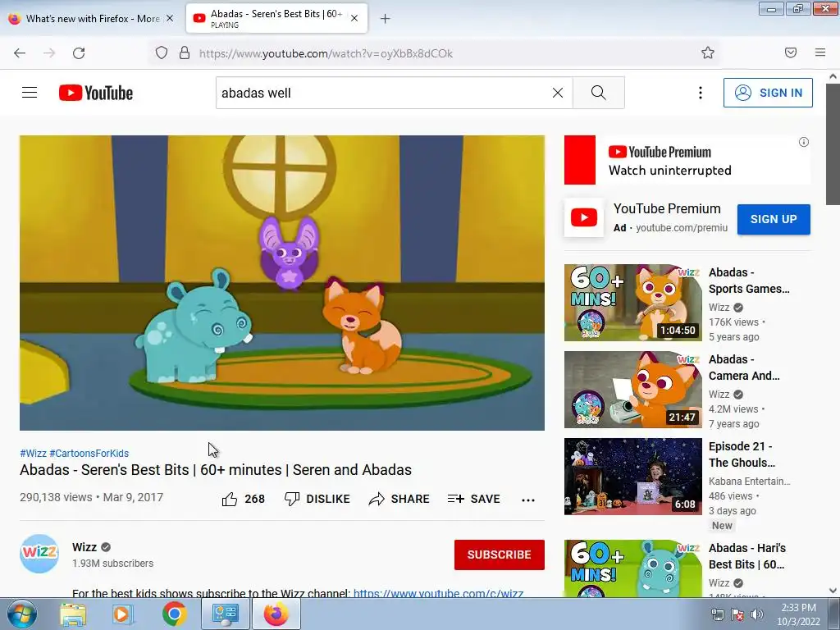Reload the current page
The width and height of the screenshot is (840, 630).
(x=79, y=53)
